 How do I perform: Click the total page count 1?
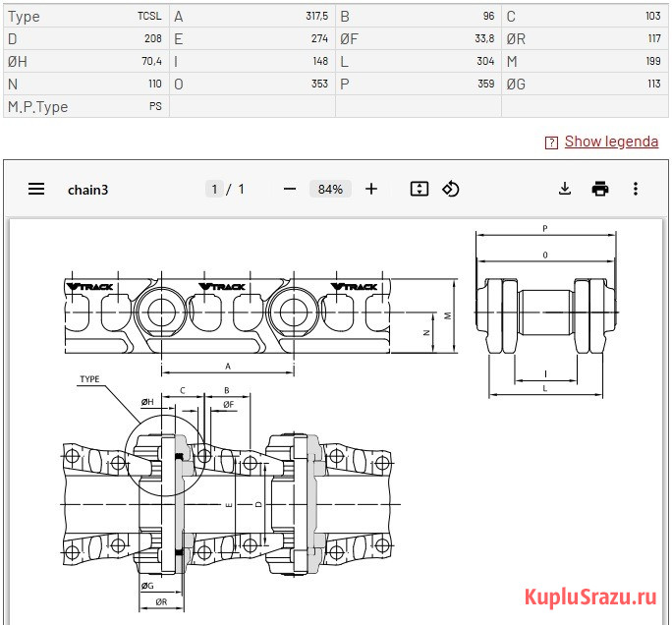pos(242,189)
